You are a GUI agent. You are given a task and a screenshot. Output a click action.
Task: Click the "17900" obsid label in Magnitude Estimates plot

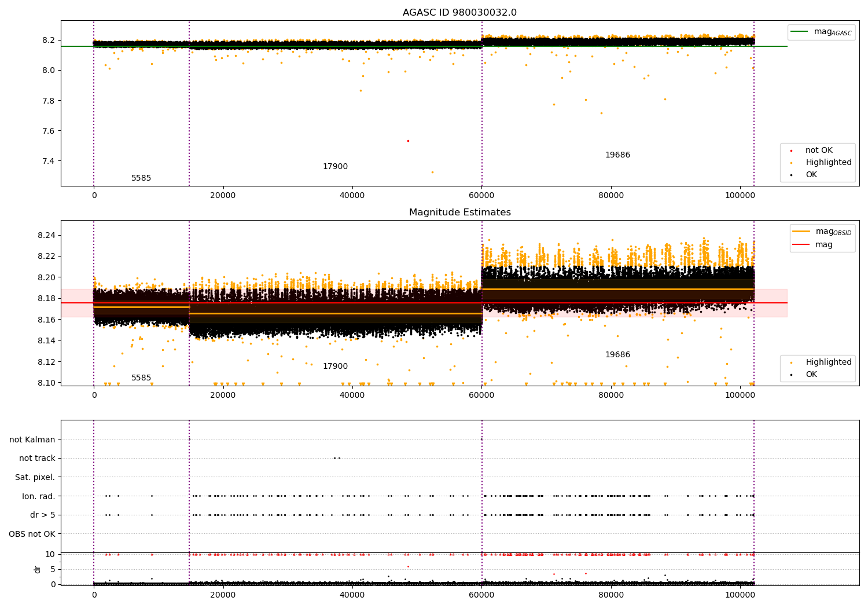tap(335, 367)
